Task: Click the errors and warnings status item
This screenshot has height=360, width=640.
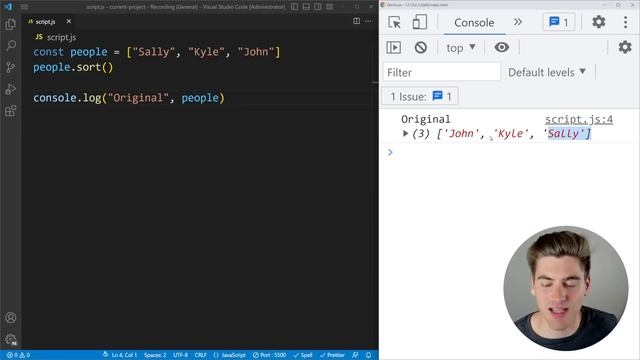Action: [18, 355]
